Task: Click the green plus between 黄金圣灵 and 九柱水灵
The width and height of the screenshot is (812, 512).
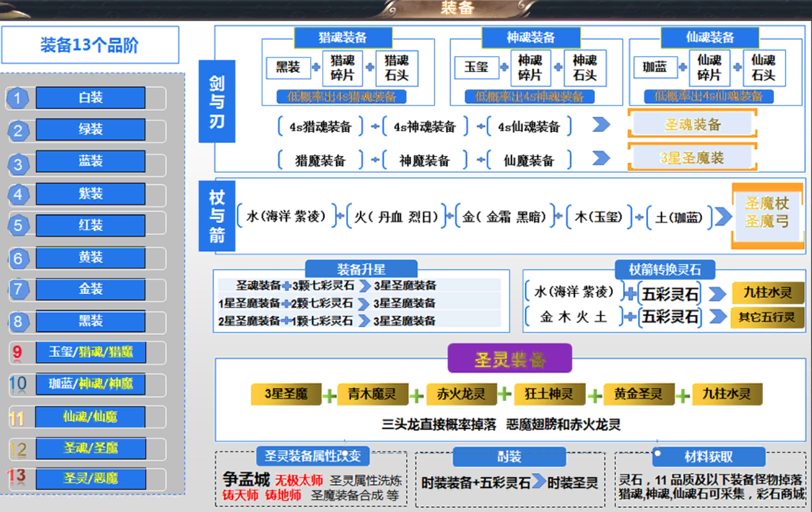Action: click(x=682, y=396)
